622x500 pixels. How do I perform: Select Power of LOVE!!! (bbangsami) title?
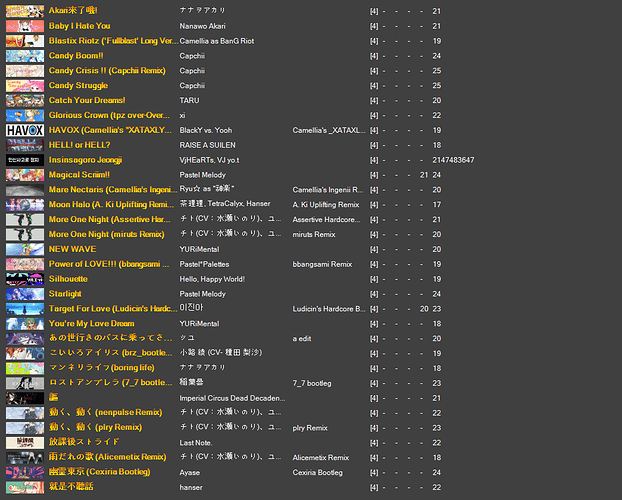(109, 264)
